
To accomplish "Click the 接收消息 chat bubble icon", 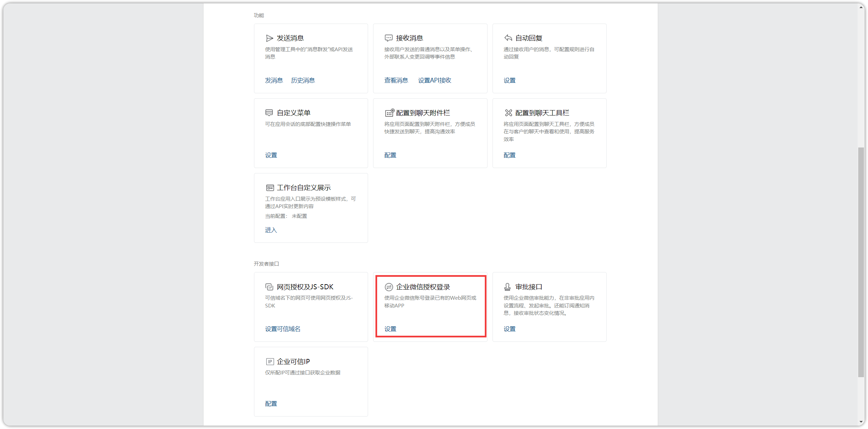I will tap(389, 38).
